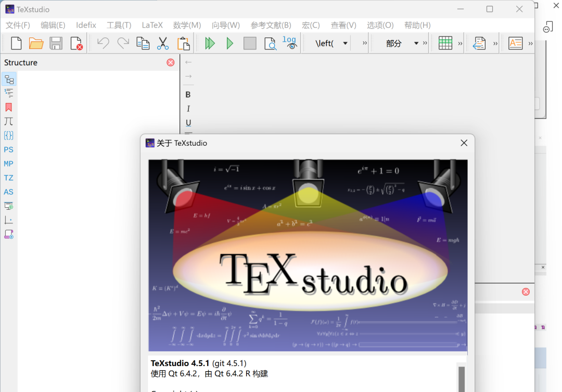This screenshot has height=392, width=562.
Task: Open the Insert table grid icon
Action: pos(445,44)
